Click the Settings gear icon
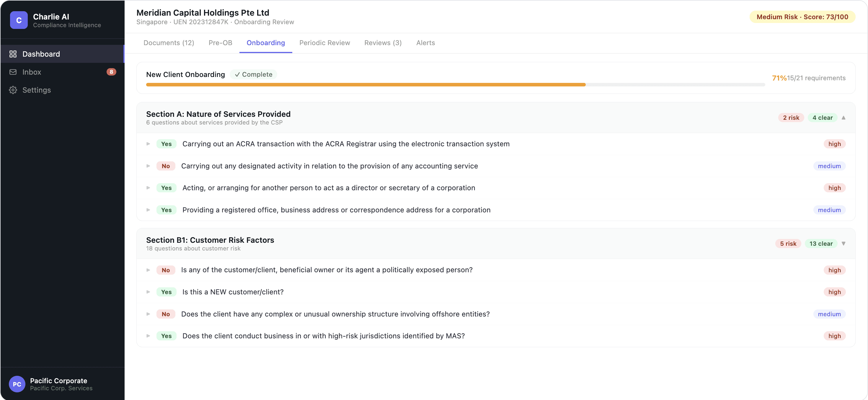The image size is (868, 400). click(x=13, y=90)
